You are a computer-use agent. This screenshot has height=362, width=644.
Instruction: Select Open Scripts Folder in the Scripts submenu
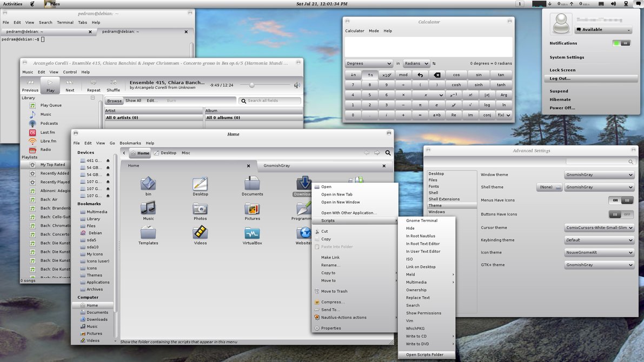pyautogui.click(x=424, y=355)
